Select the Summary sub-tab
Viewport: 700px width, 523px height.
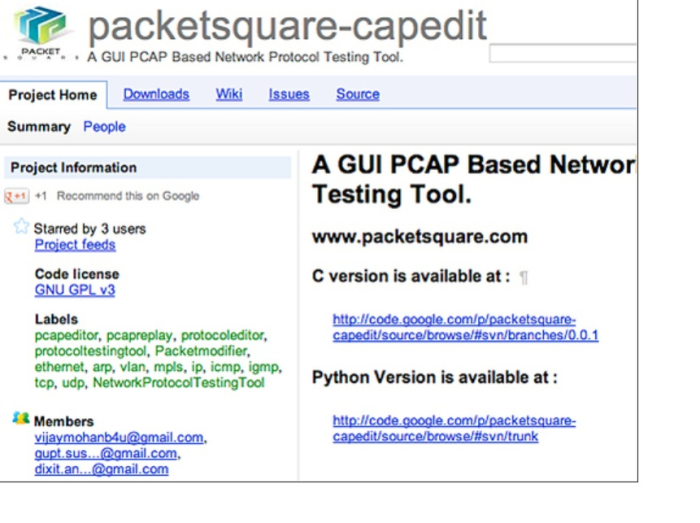(39, 127)
